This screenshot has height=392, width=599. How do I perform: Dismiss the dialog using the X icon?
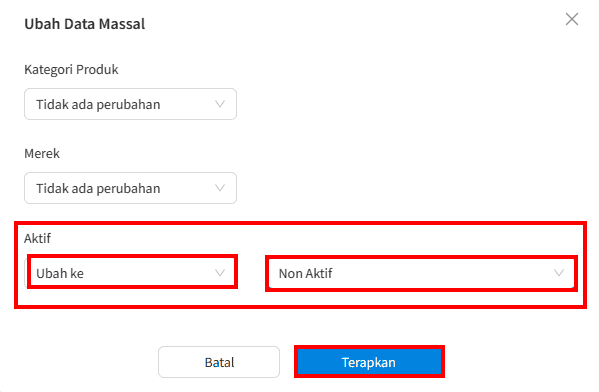click(x=571, y=19)
